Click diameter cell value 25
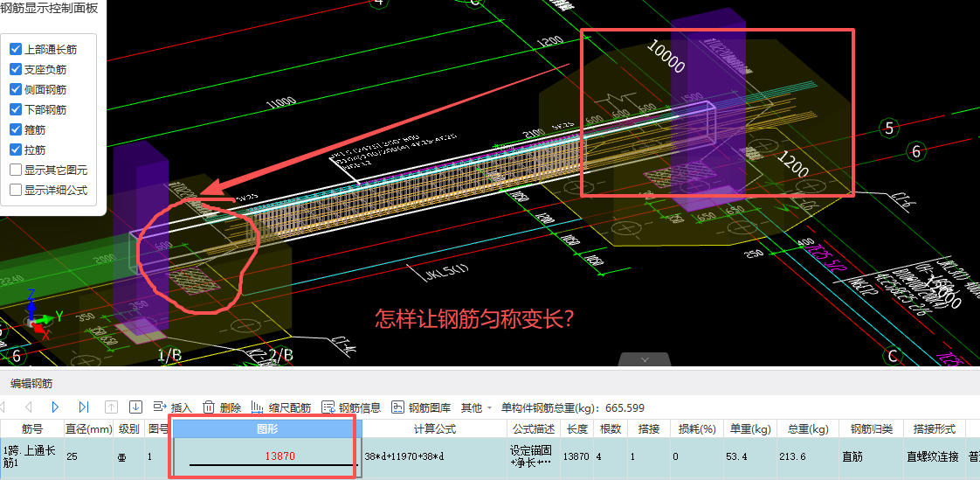 (88, 457)
